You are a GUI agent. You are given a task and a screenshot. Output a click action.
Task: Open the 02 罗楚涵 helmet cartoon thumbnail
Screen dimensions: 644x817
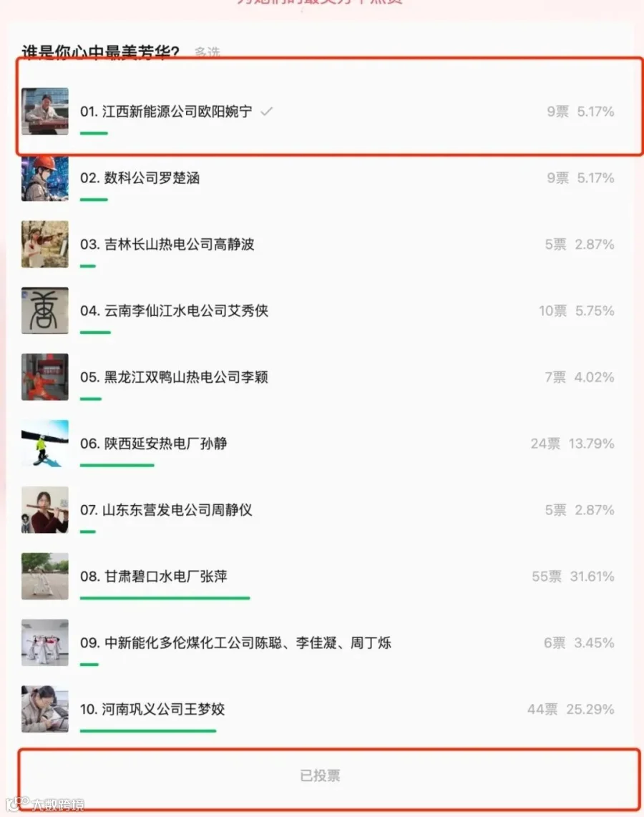[45, 177]
